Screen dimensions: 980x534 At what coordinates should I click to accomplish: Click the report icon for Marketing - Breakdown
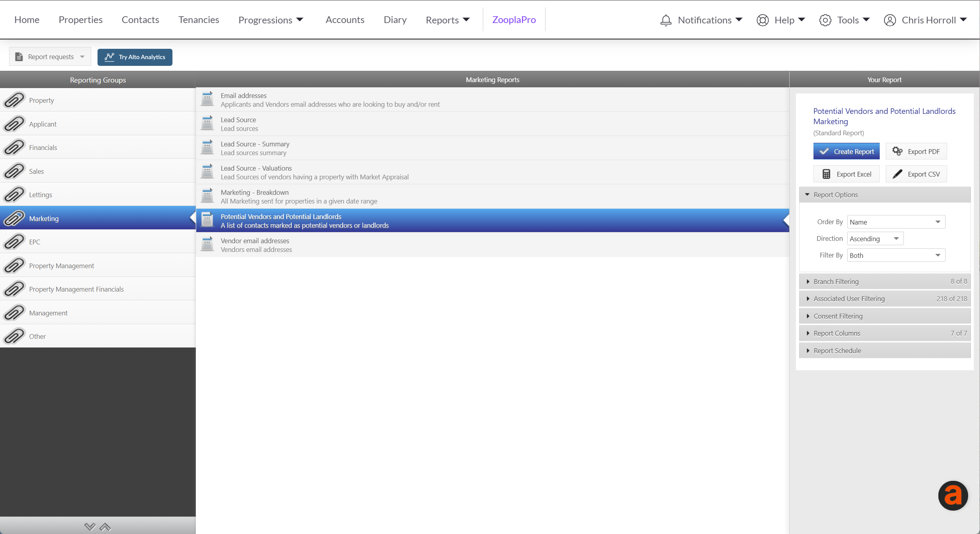click(207, 196)
